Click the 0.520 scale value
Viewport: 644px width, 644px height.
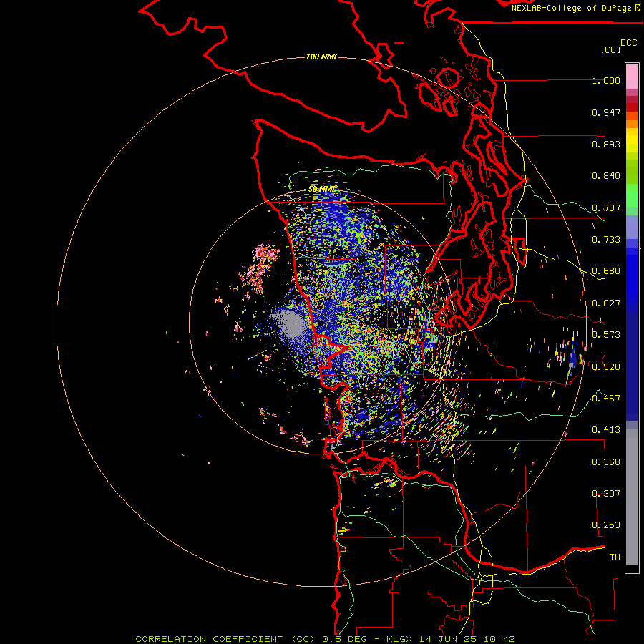coord(606,366)
